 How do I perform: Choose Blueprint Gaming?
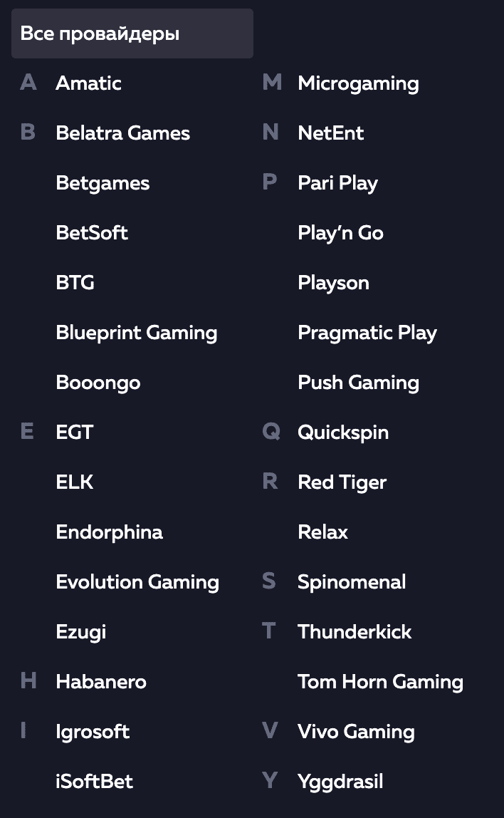136,333
